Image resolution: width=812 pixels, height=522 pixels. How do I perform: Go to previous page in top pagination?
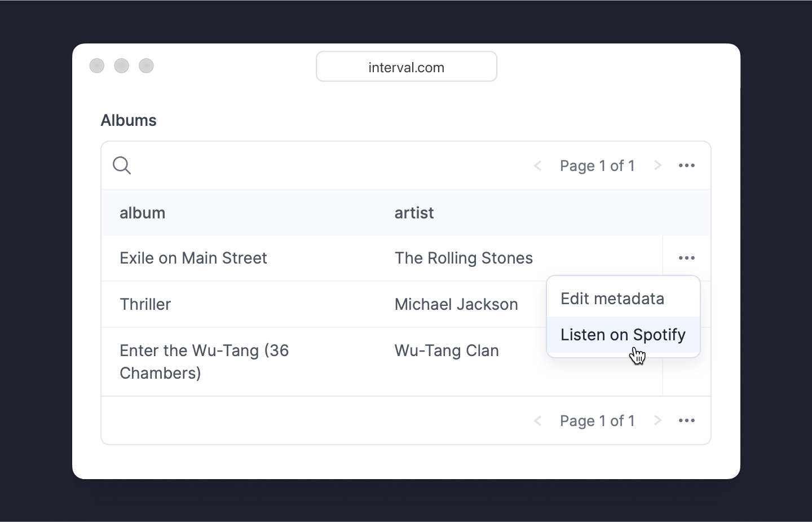(x=538, y=165)
